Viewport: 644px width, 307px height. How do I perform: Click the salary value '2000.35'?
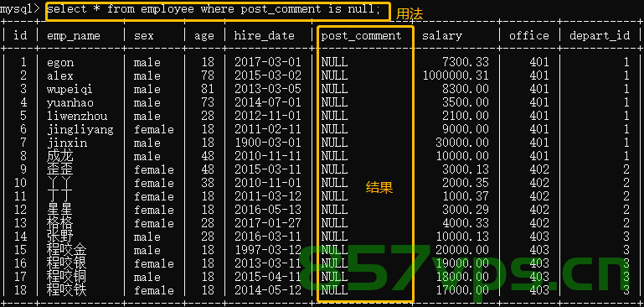(x=466, y=183)
